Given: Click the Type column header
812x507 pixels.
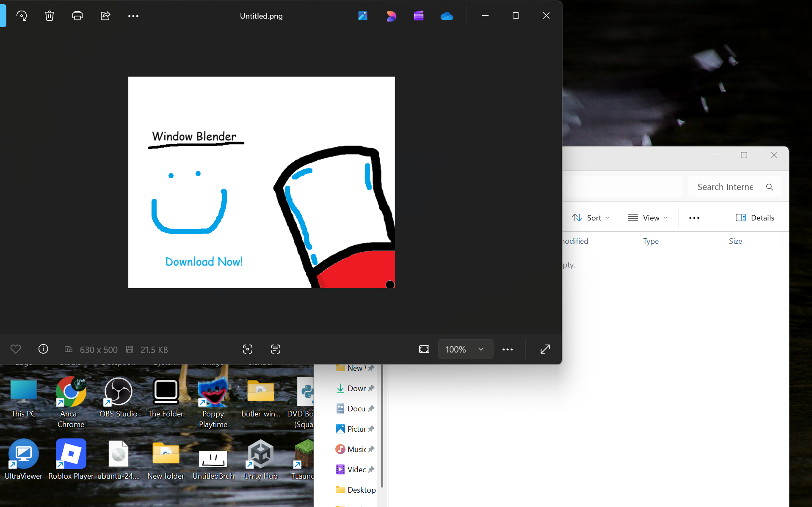Looking at the screenshot, I should pyautogui.click(x=651, y=241).
